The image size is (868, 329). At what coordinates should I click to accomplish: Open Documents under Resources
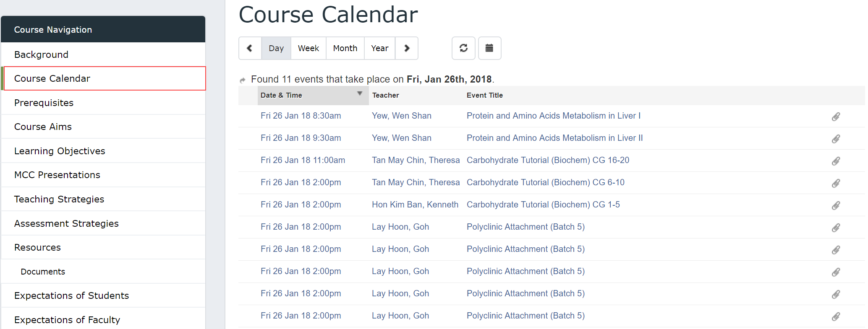(104, 272)
